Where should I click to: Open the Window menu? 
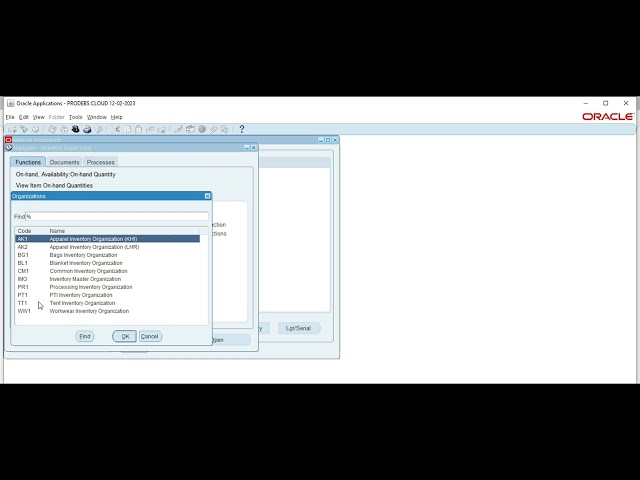tap(97, 117)
